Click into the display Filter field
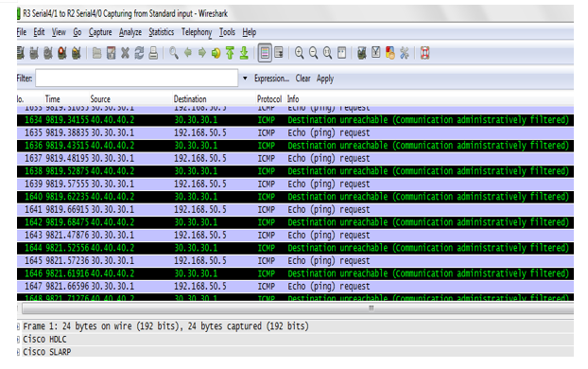 (x=136, y=79)
